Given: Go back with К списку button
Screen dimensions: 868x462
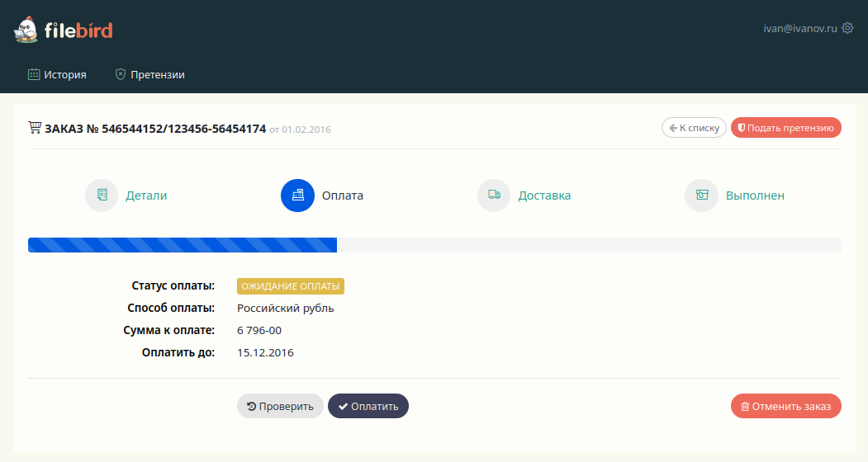Looking at the screenshot, I should 694,128.
